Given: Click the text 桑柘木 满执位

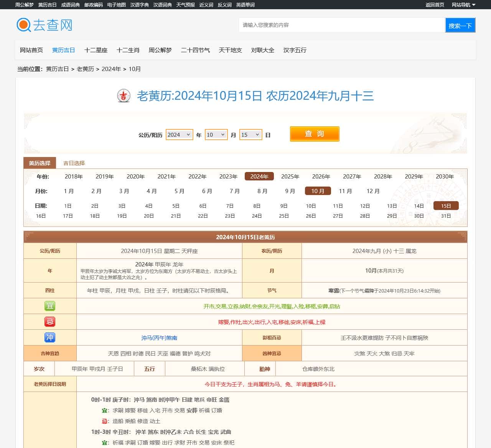Looking at the screenshot, I should pyautogui.click(x=208, y=369).
